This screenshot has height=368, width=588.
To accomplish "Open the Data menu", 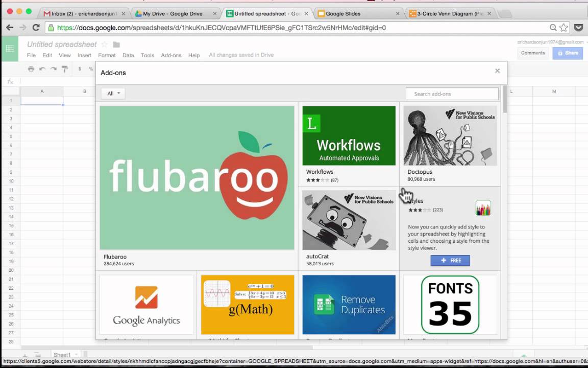I will (128, 55).
